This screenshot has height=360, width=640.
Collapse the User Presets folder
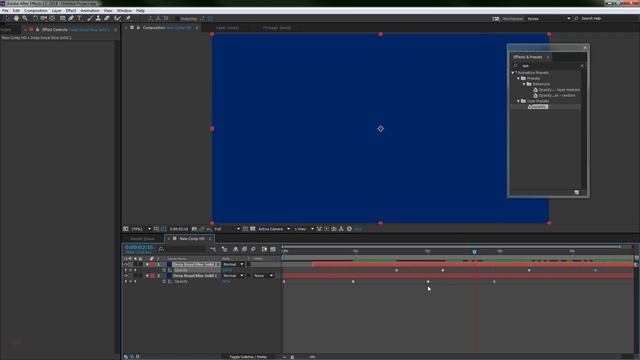(519, 101)
